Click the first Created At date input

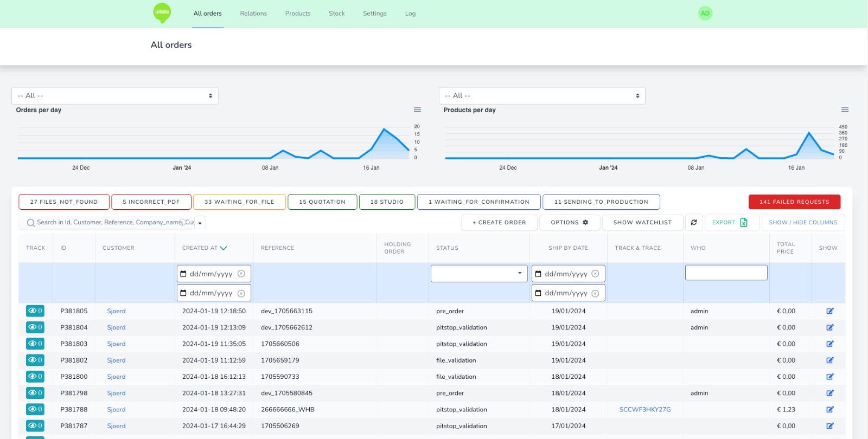click(214, 274)
